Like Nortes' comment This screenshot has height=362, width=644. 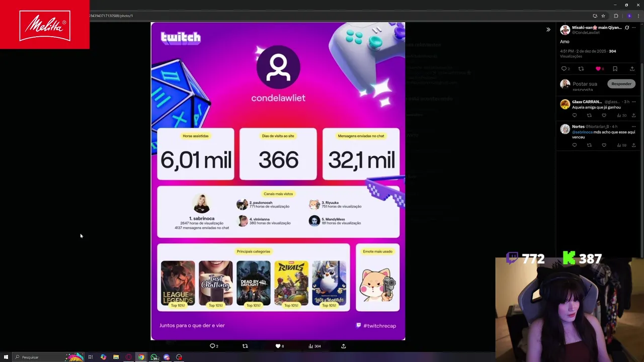[604, 145]
